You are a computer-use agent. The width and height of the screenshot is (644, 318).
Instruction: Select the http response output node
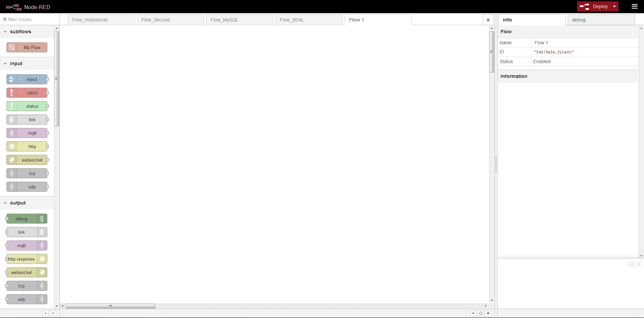coord(27,259)
